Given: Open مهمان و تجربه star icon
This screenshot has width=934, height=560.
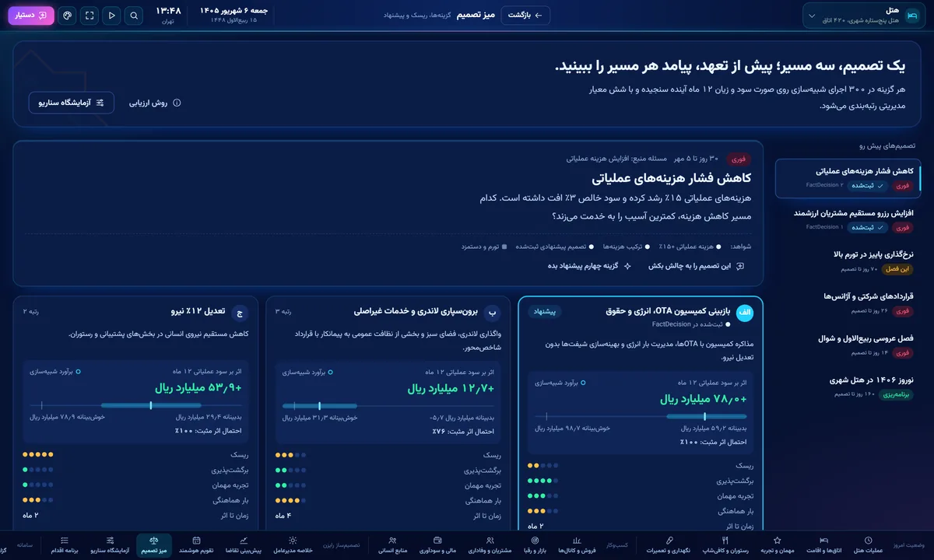Looking at the screenshot, I should tap(777, 544).
